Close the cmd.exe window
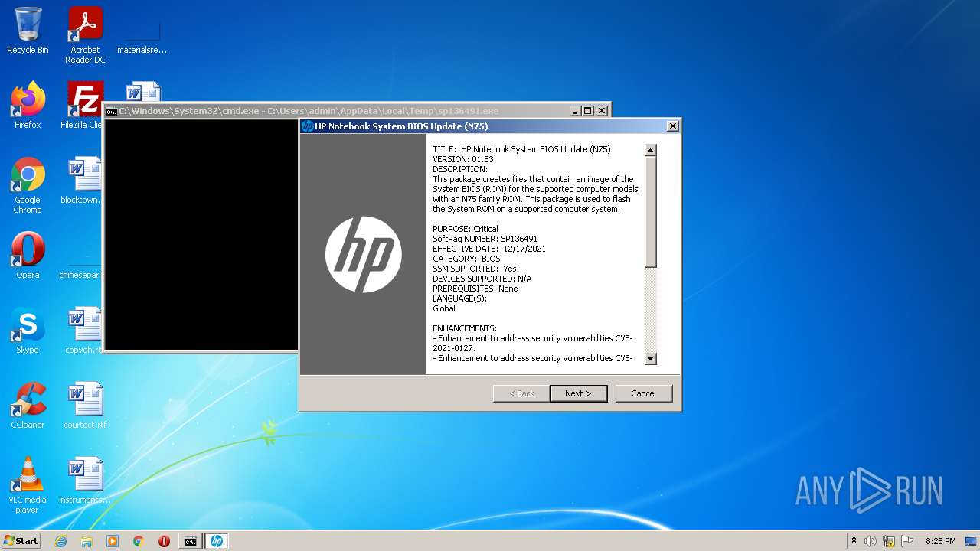 (601, 111)
